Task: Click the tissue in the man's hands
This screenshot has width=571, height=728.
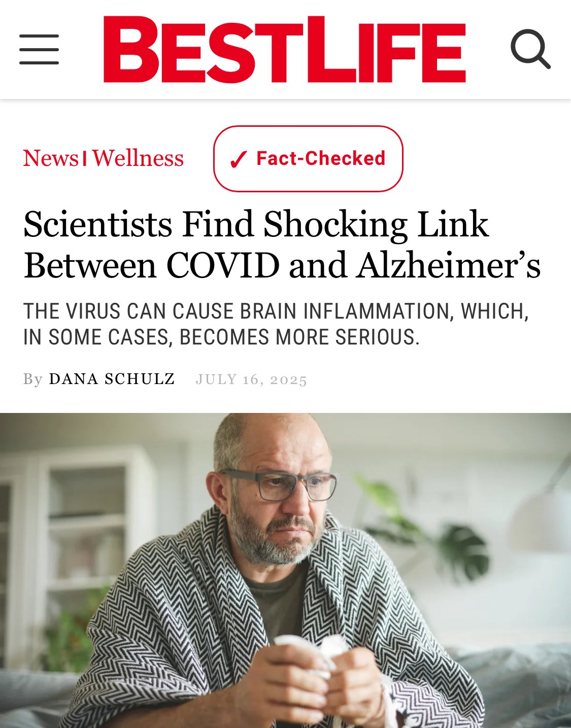Action: [x=311, y=654]
